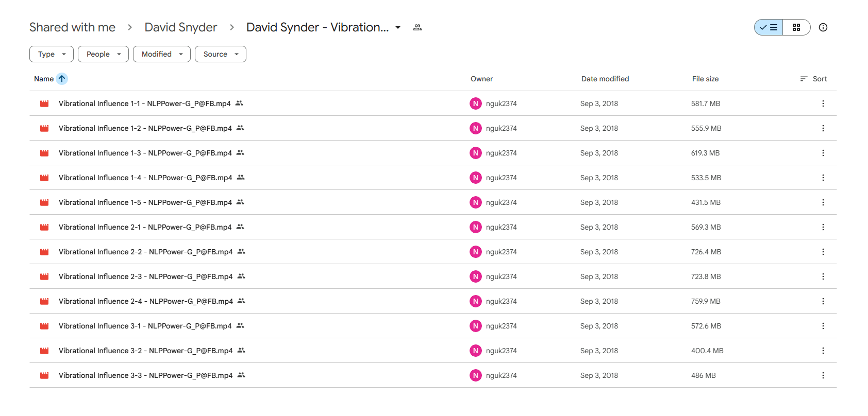
Task: Click the shared folder people icon in the breadcrumb
Action: (x=418, y=27)
